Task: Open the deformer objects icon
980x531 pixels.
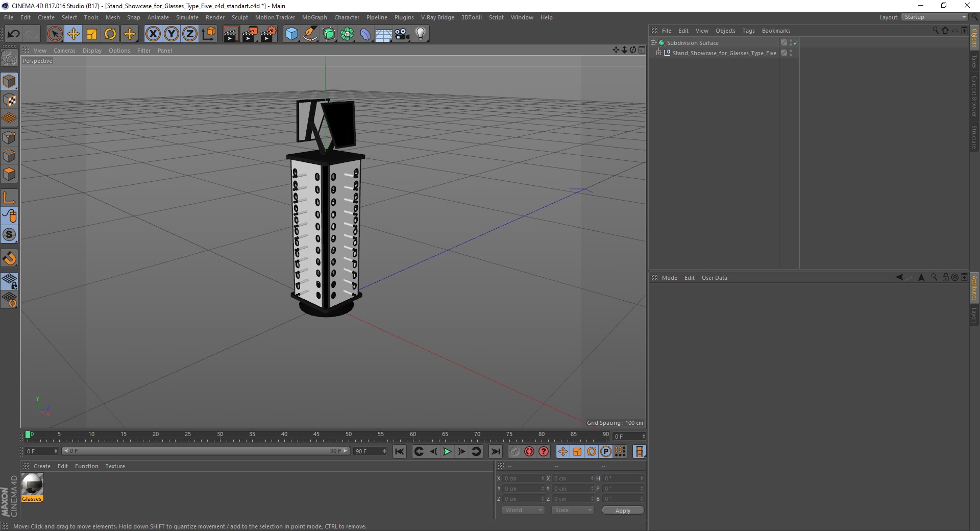Action: pyautogui.click(x=365, y=34)
